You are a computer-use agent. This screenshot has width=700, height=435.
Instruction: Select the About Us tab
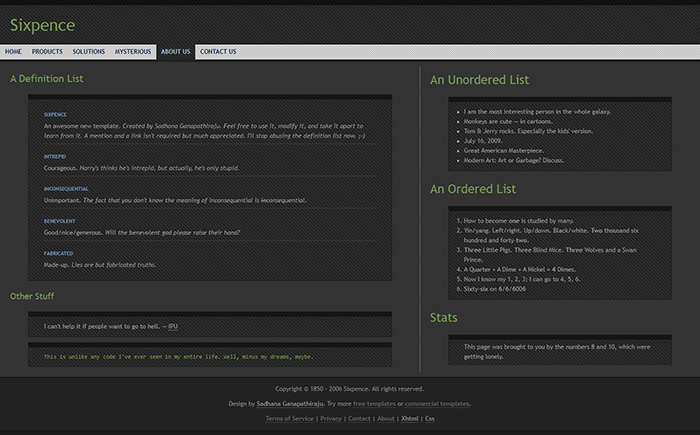point(175,52)
